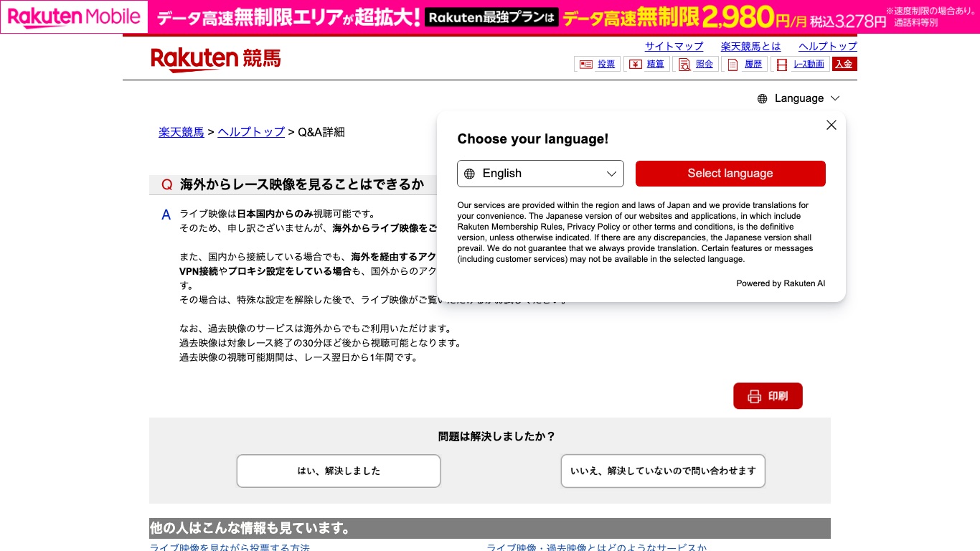Open the レース動画 text link

[x=809, y=65]
